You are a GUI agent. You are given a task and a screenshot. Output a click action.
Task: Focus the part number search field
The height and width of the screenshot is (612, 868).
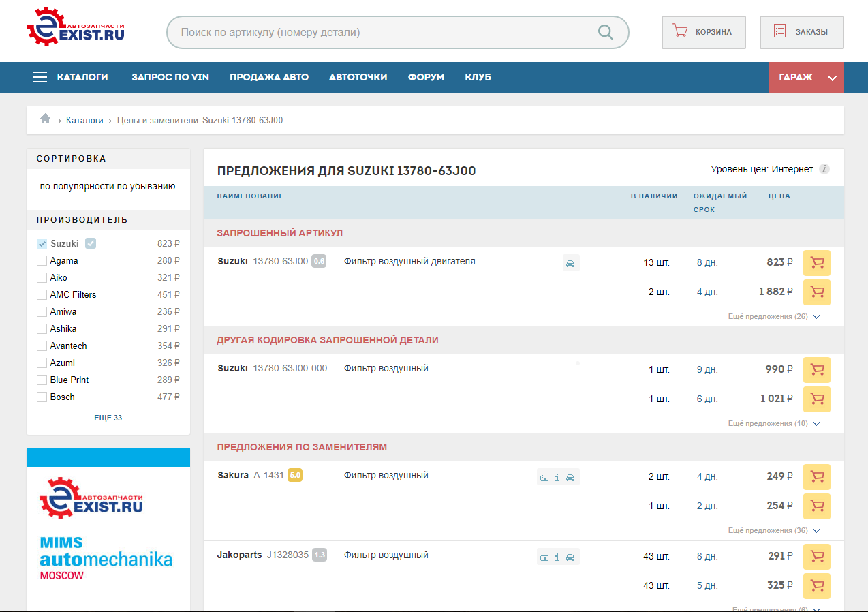tap(382, 32)
